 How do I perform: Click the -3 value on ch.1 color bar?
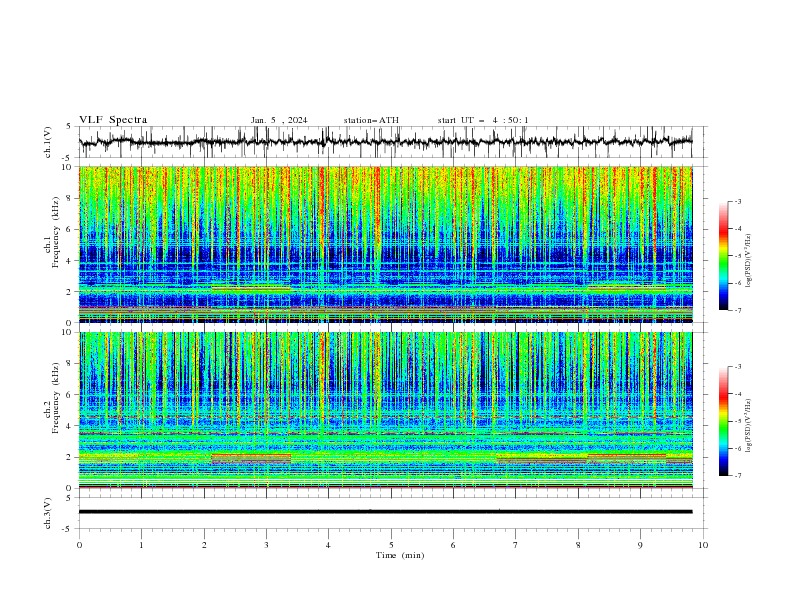(737, 201)
